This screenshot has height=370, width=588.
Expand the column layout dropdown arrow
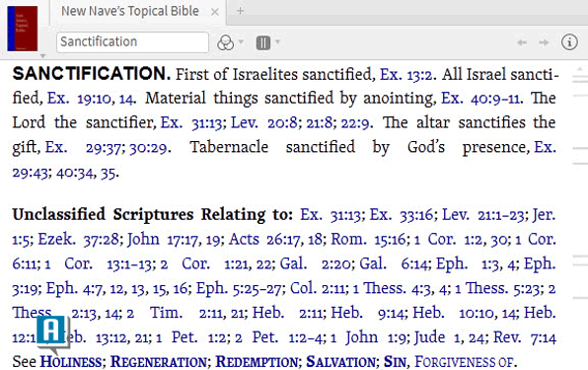click(x=277, y=41)
